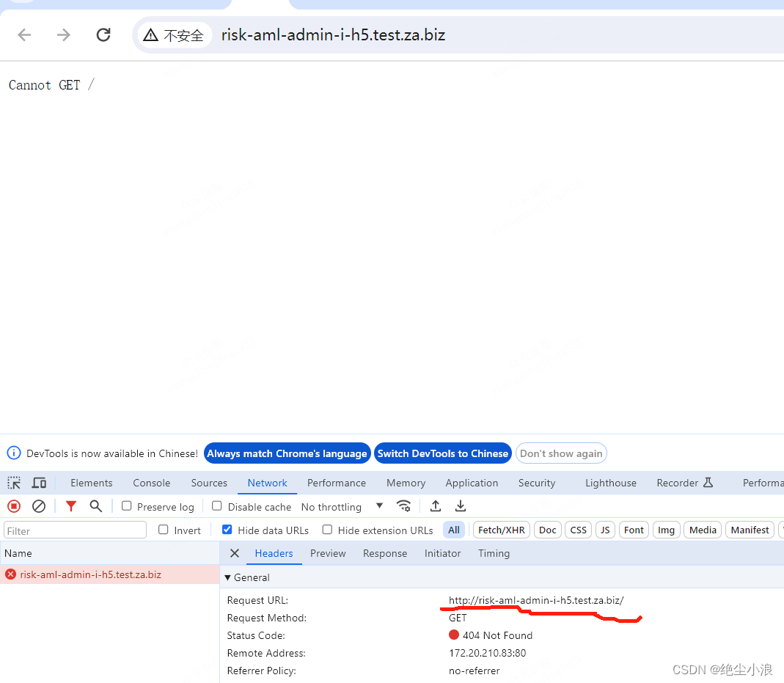
Task: Click Switch DevTools to Chinese
Action: [x=442, y=453]
